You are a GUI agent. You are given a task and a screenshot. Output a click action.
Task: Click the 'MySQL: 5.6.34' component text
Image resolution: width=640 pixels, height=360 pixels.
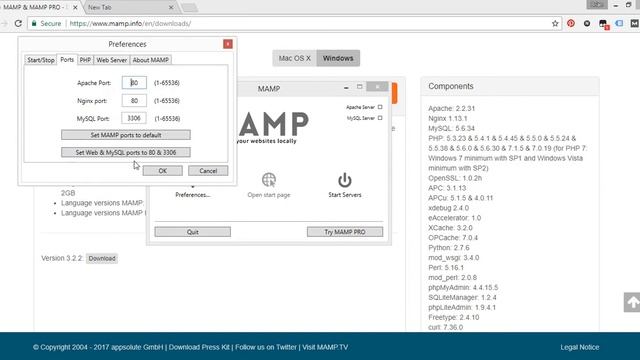pos(451,129)
